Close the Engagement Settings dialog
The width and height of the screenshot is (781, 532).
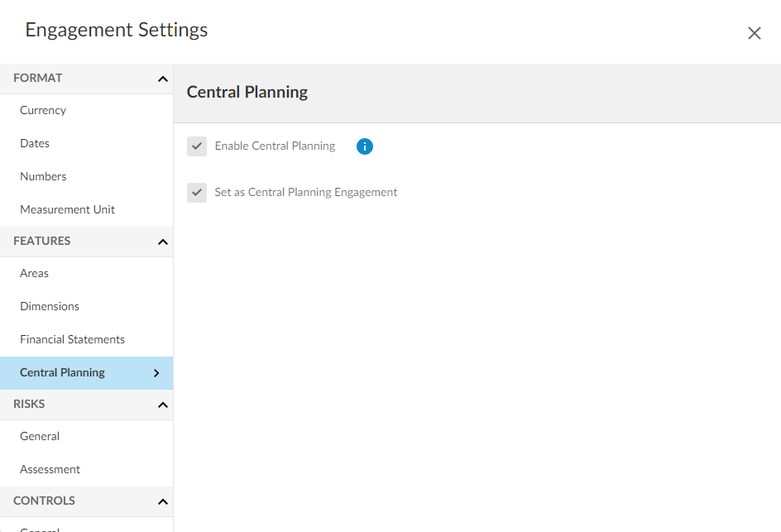point(754,33)
